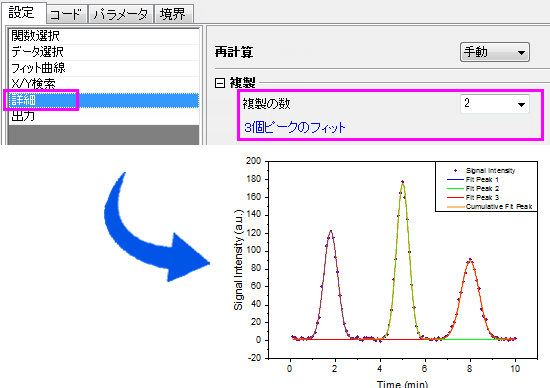The width and height of the screenshot is (550, 388).
Task: Select 詳細 in the settings list
Action: 104,100
